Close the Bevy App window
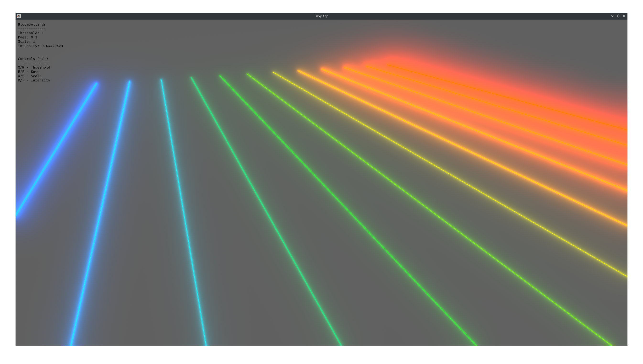This screenshot has height=364, width=643. [624, 16]
